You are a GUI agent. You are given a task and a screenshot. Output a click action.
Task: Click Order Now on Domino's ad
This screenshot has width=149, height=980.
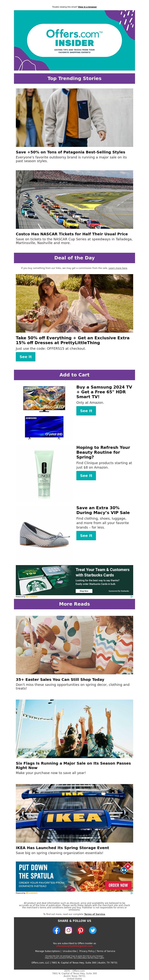pyautogui.click(x=118, y=885)
